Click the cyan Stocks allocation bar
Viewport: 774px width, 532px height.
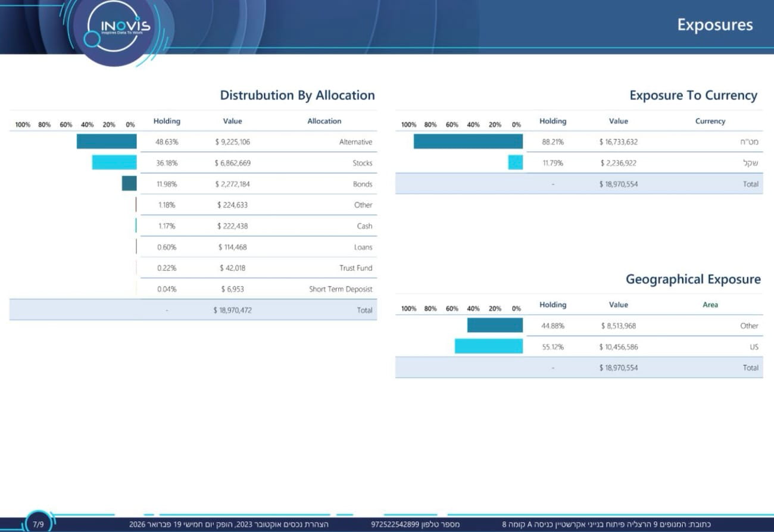(x=114, y=162)
